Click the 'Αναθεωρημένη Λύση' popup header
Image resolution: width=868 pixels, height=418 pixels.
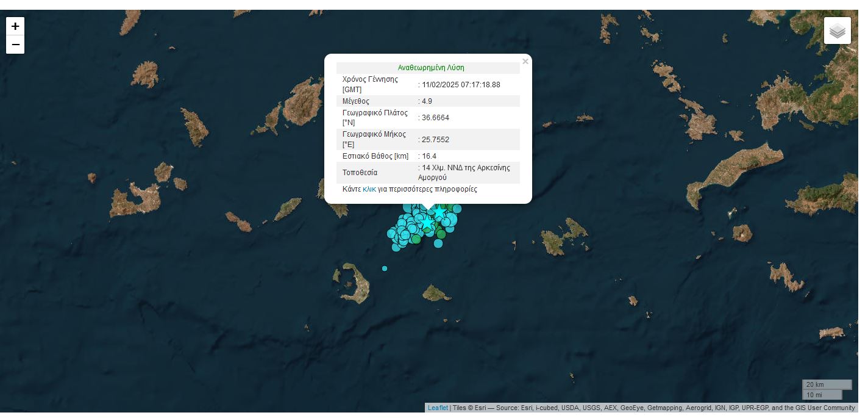(x=430, y=68)
